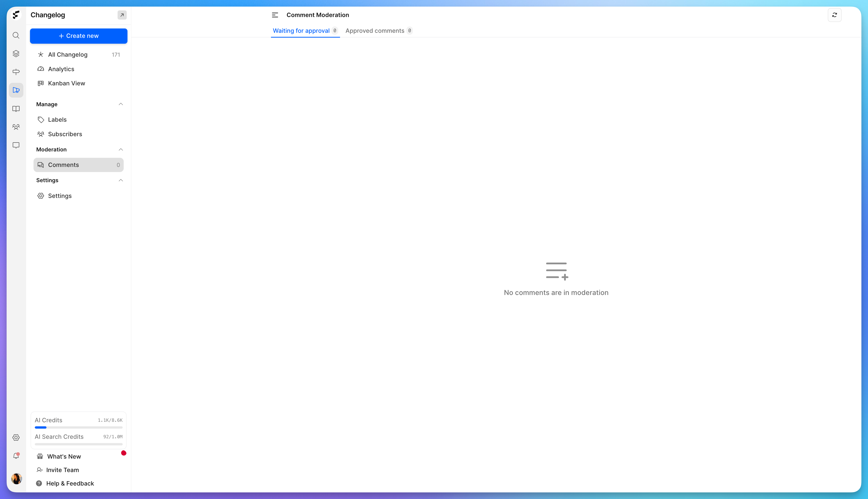The image size is (868, 499).
Task: Click the 'No comments are in moderation' text
Action: tap(556, 293)
